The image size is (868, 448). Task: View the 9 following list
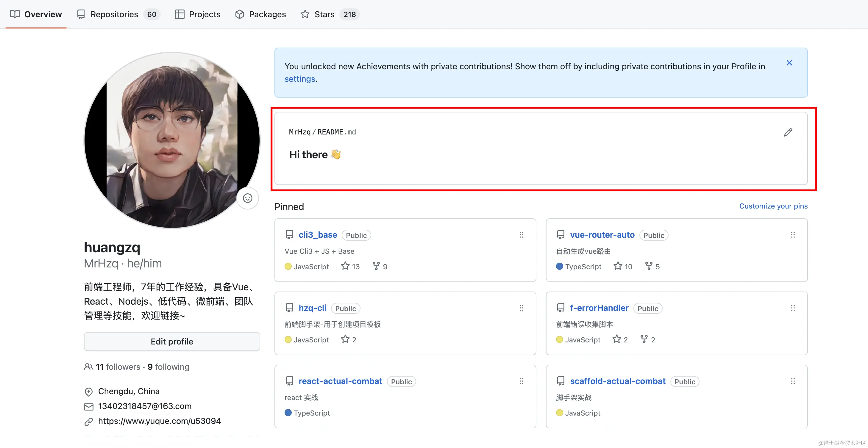pyautogui.click(x=168, y=367)
